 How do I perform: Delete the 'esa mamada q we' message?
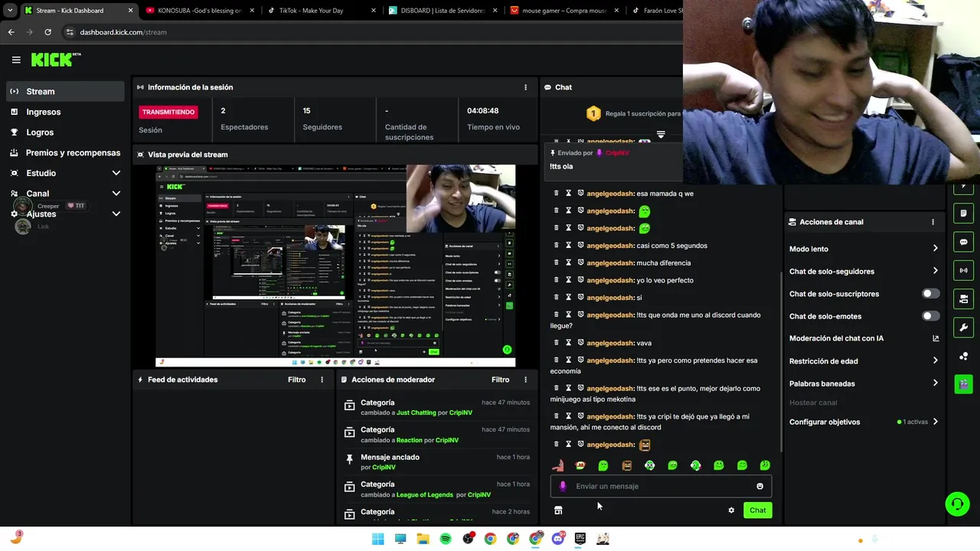557,194
